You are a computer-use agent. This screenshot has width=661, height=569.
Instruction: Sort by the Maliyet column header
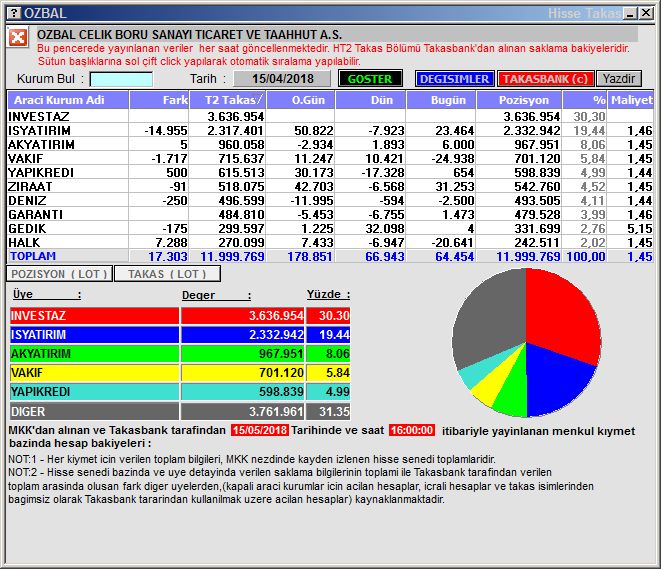(x=631, y=100)
